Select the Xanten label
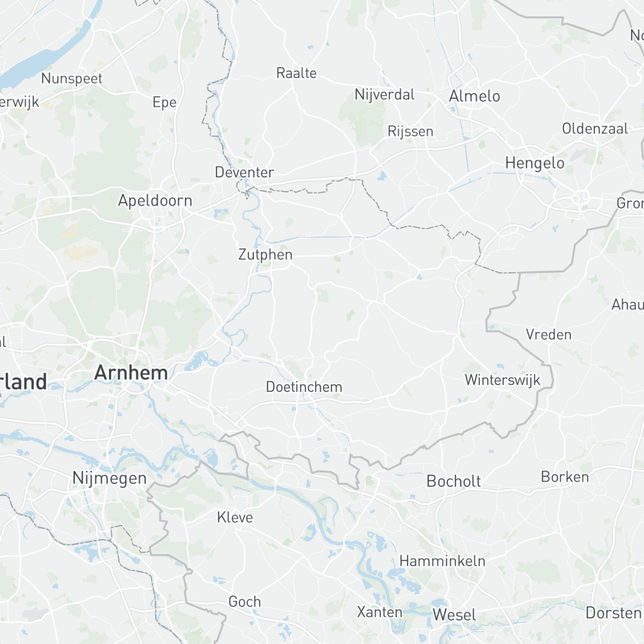This screenshot has height=644, width=644. (379, 613)
